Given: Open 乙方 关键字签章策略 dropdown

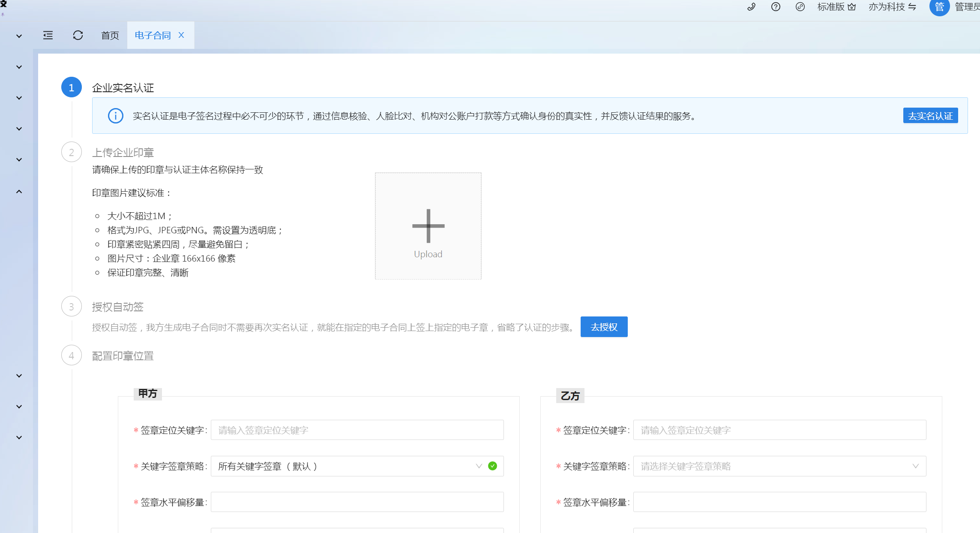Looking at the screenshot, I should click(779, 466).
